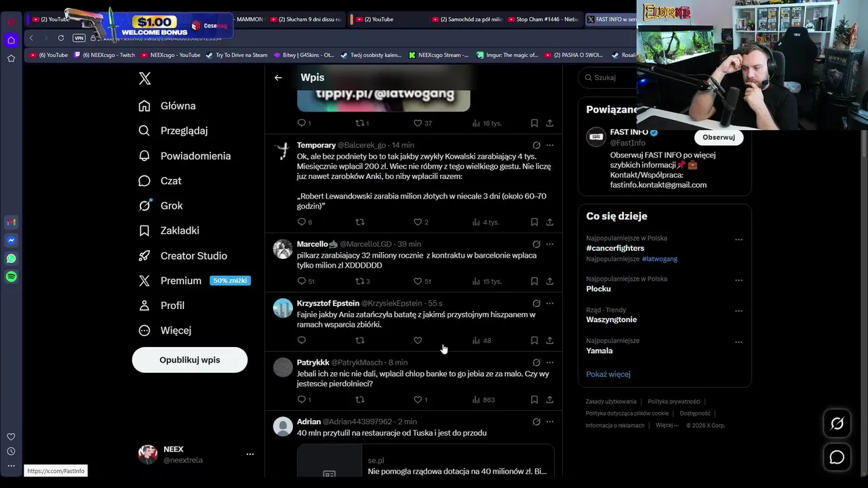
Task: Repost Marcello's post
Action: [360, 281]
